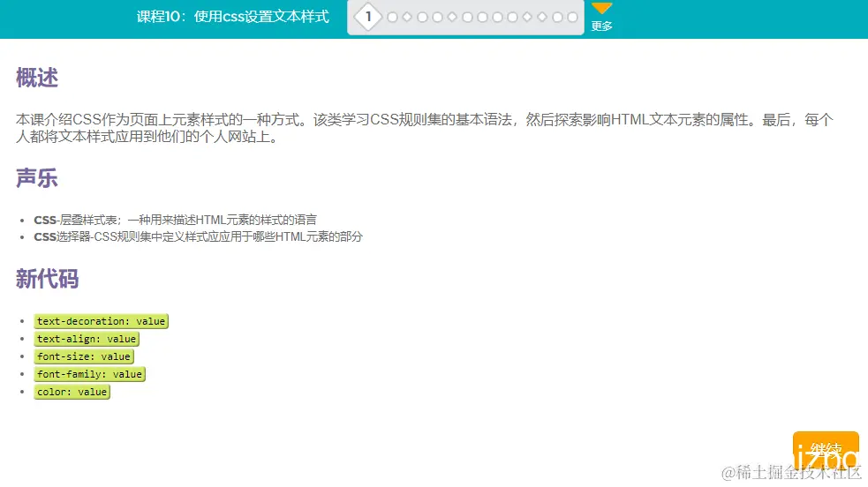Go to level 9 circle bubble

pos(498,18)
